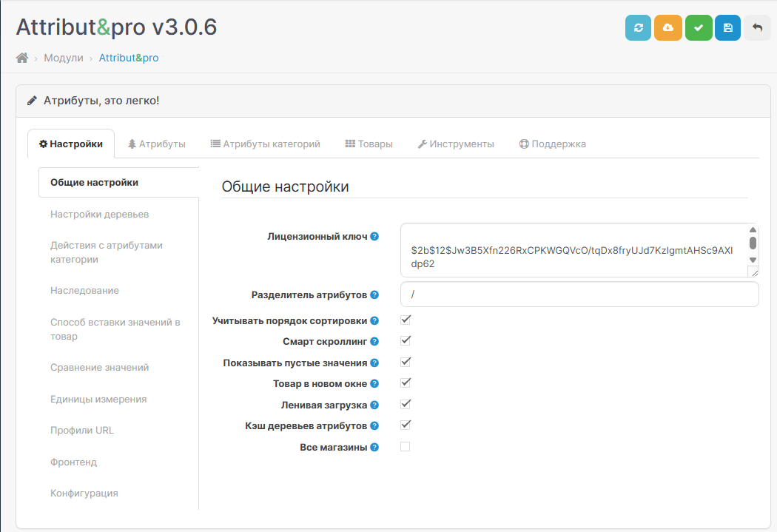Click help icon next to Лицензионный ключ
This screenshot has width=777, height=532.
pyautogui.click(x=374, y=237)
